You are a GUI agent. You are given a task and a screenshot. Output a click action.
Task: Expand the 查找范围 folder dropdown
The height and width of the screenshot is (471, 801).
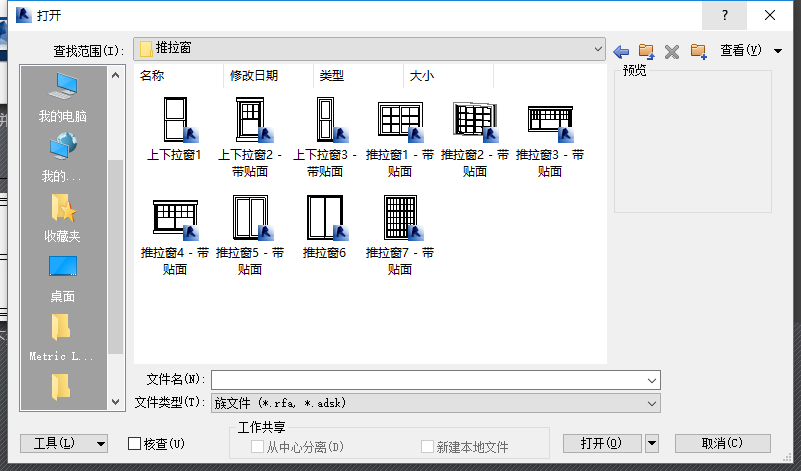[369, 49]
